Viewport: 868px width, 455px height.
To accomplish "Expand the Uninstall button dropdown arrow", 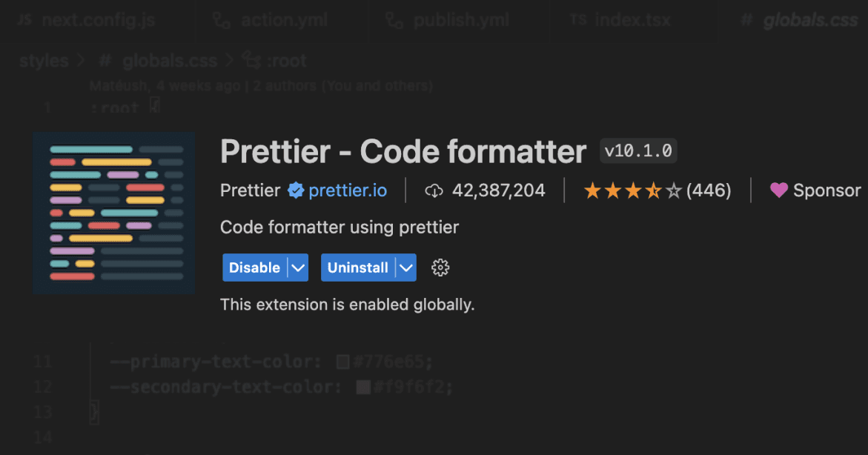I will point(405,268).
